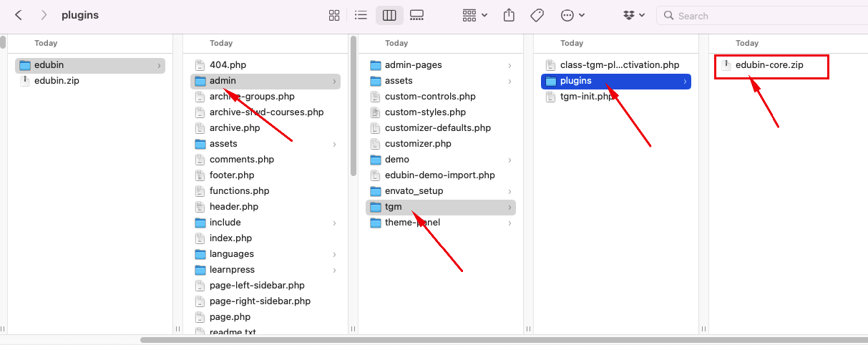
Task: Click the horizontal scrollbar at bottom
Action: [504, 340]
